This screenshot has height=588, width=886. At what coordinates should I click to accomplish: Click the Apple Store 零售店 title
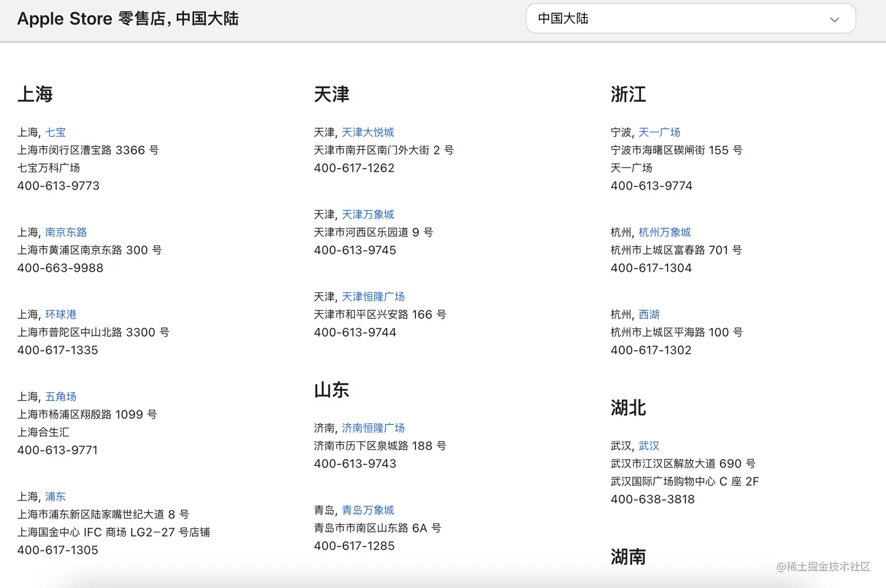click(x=128, y=19)
